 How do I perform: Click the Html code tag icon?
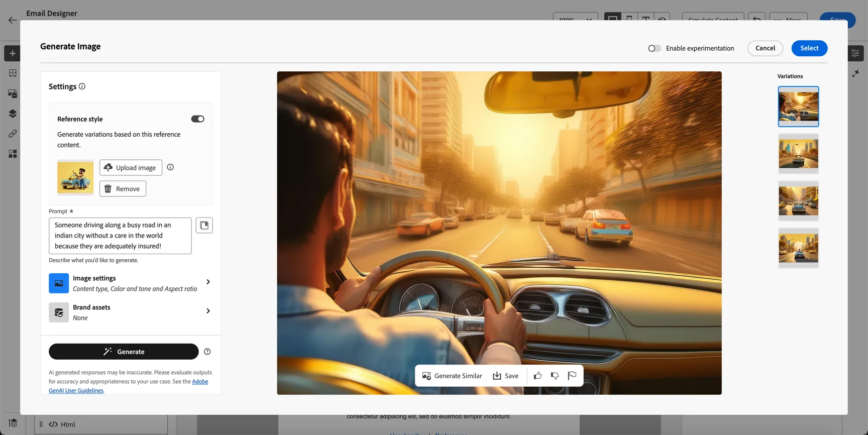coord(53,424)
